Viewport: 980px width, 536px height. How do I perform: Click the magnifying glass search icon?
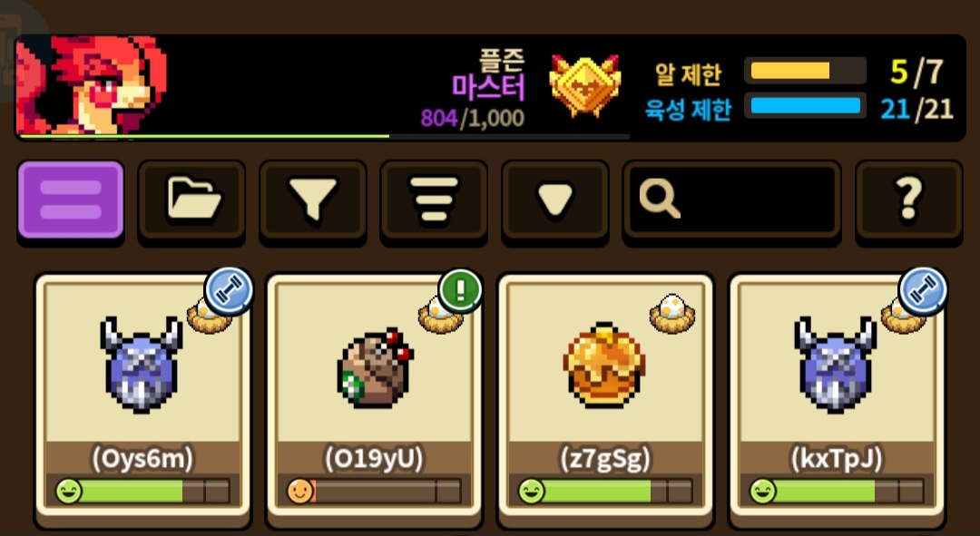click(x=660, y=200)
